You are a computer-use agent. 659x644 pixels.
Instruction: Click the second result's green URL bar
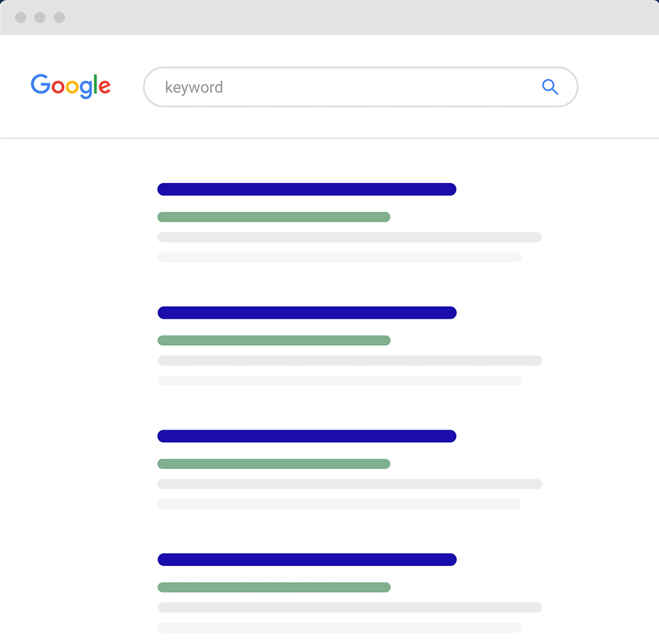coord(273,340)
